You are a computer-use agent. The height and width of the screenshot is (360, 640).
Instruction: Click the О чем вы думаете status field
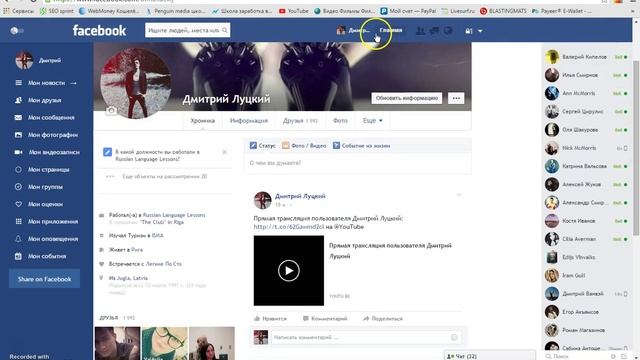pos(358,163)
